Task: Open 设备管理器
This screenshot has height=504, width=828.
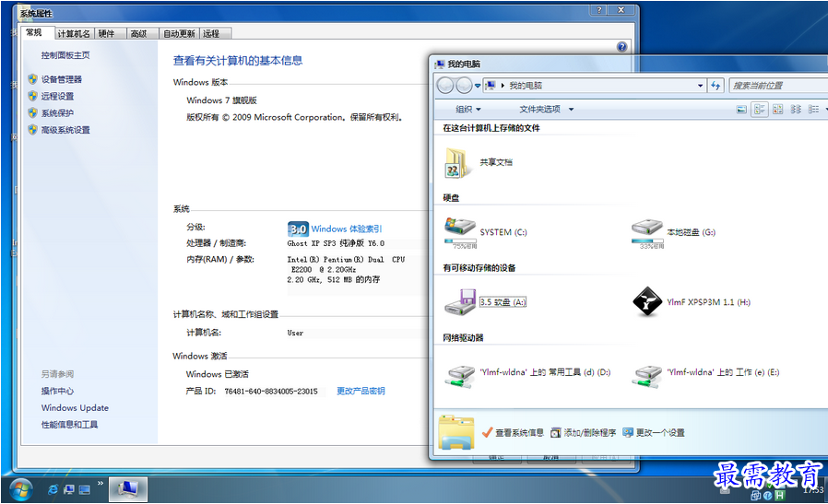Action: [61, 79]
